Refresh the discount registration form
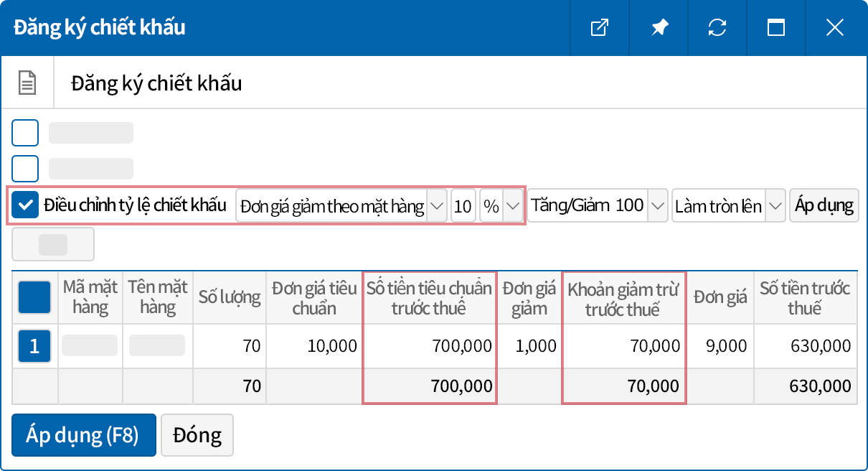868x471 pixels. (717, 28)
